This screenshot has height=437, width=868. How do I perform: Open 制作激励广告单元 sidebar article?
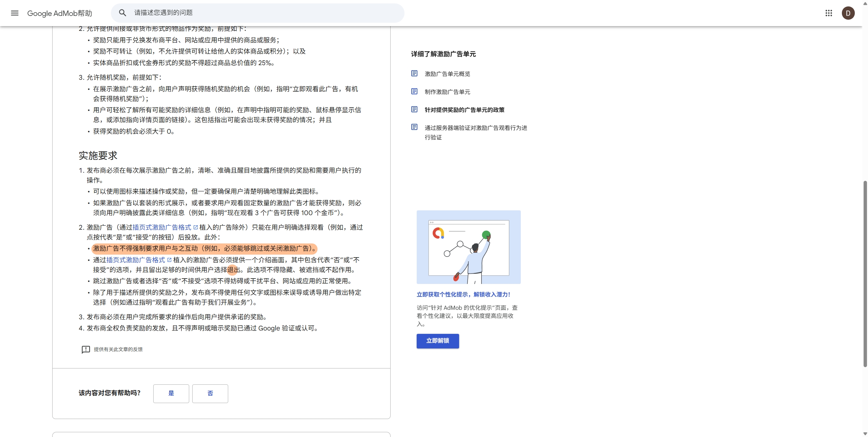447,92
